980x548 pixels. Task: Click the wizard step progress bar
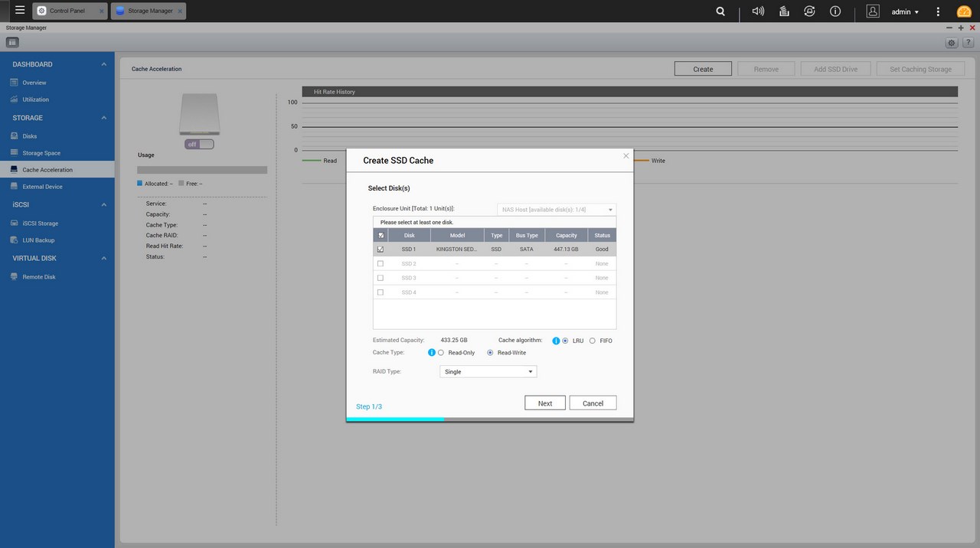point(490,419)
